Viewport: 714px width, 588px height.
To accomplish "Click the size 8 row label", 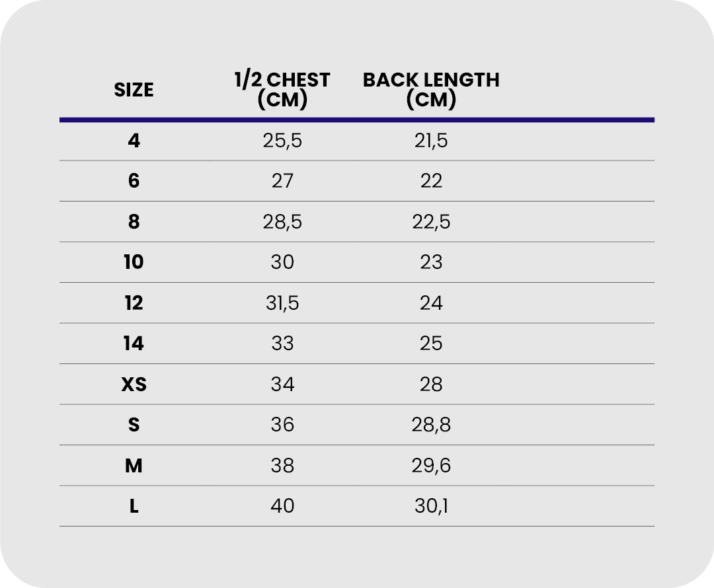I will pos(134,222).
